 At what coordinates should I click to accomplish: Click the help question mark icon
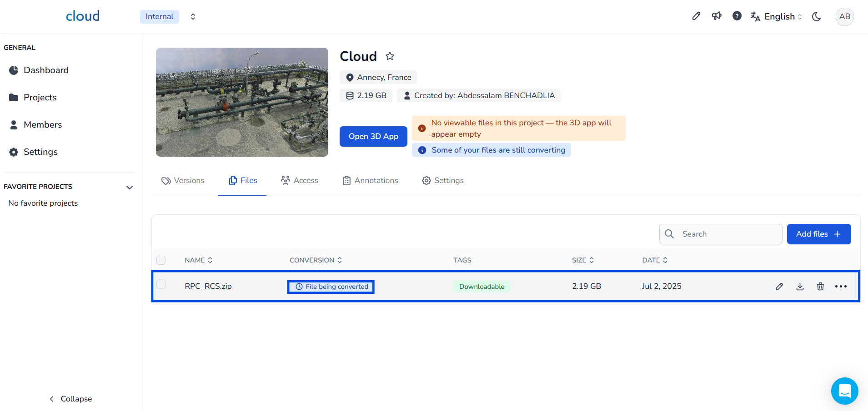(x=737, y=16)
